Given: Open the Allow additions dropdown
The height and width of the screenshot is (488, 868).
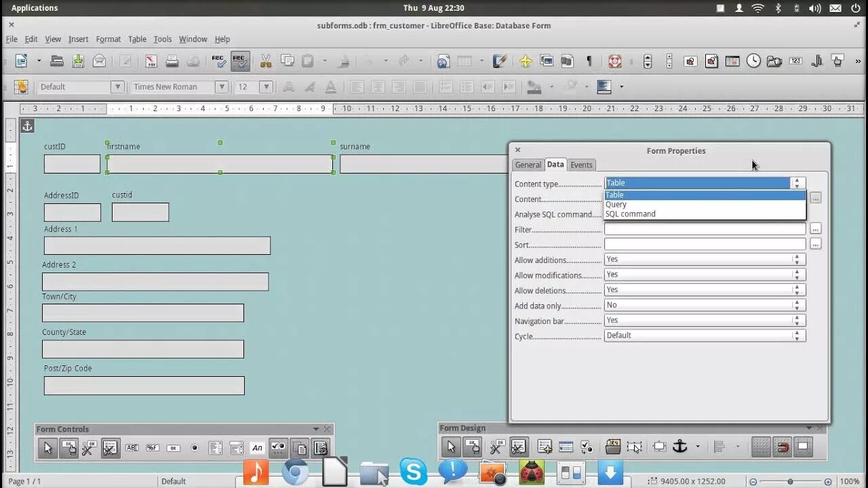Looking at the screenshot, I should coord(705,260).
